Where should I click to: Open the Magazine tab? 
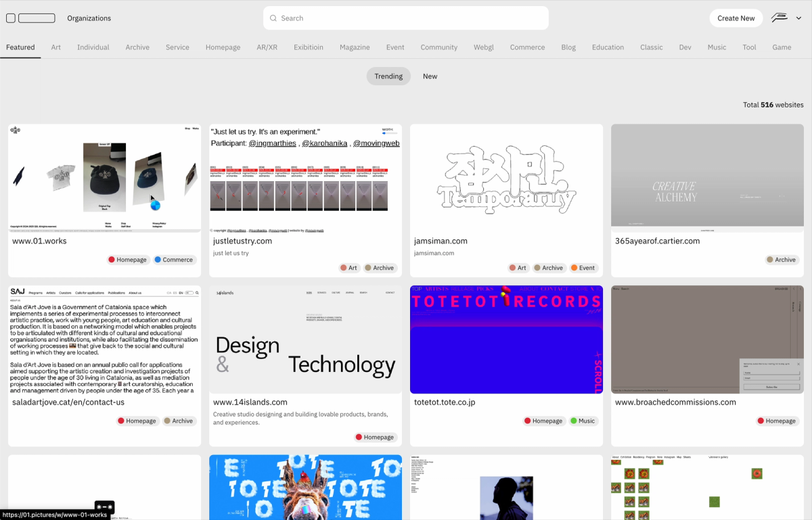pyautogui.click(x=355, y=47)
